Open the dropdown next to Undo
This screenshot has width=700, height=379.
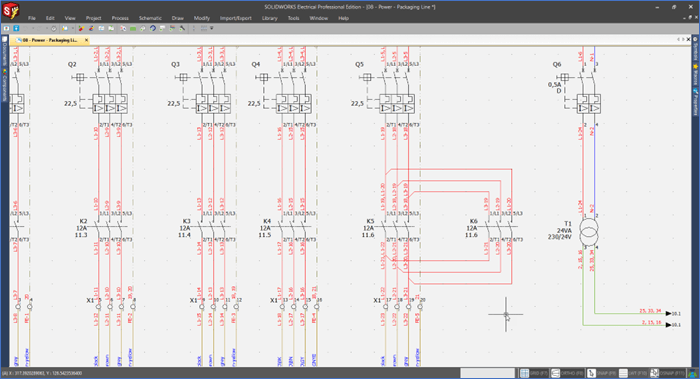(x=33, y=28)
